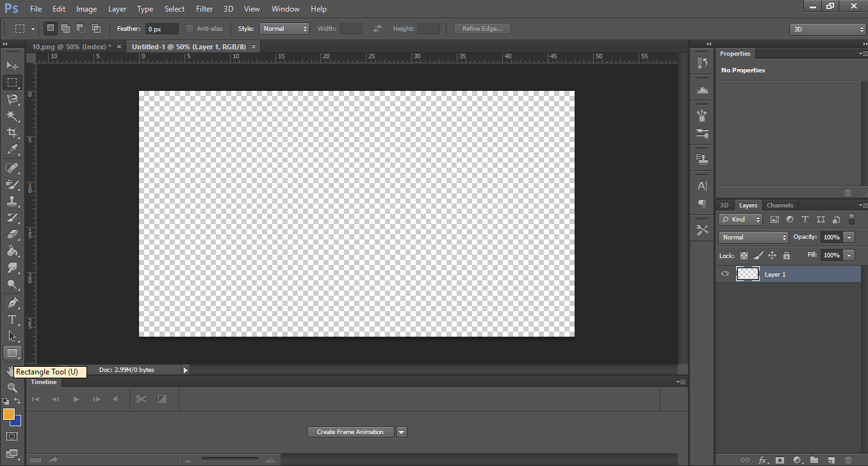The width and height of the screenshot is (868, 466).
Task: Select the Clone Stamp tool in the toolbox
Action: tap(12, 201)
